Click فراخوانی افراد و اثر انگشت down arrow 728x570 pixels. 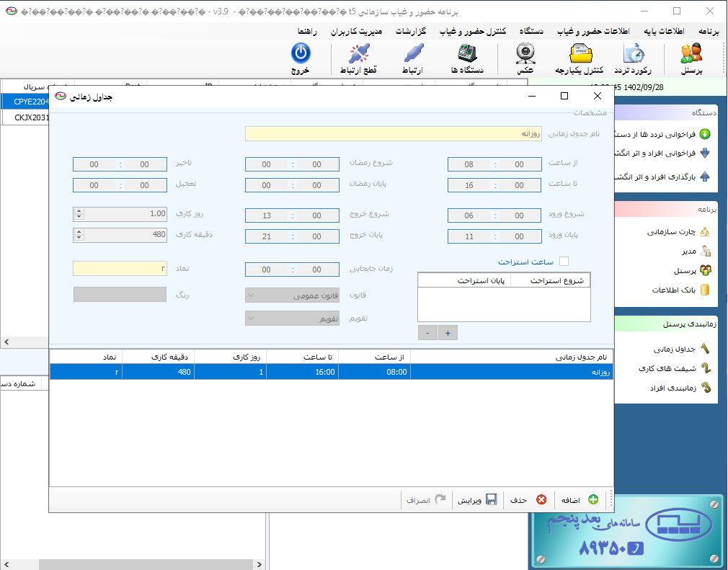point(705,153)
